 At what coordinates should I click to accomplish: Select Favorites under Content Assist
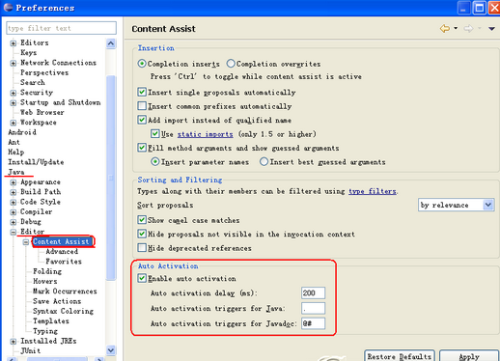pyautogui.click(x=63, y=261)
